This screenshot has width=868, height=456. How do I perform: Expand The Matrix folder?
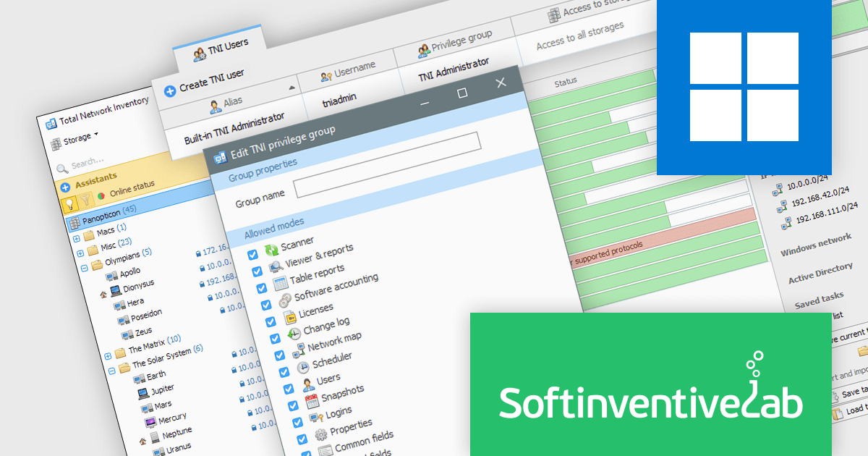point(108,355)
